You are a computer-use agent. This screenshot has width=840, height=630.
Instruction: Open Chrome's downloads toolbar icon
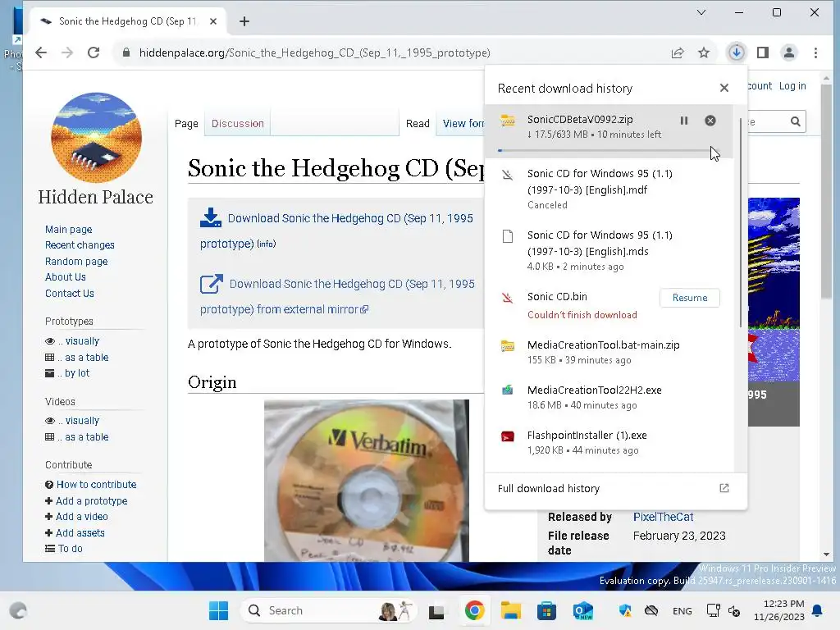coord(737,52)
